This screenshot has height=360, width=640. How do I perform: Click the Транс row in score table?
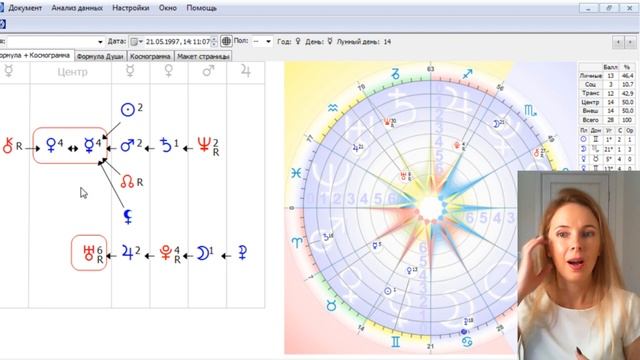(607, 93)
